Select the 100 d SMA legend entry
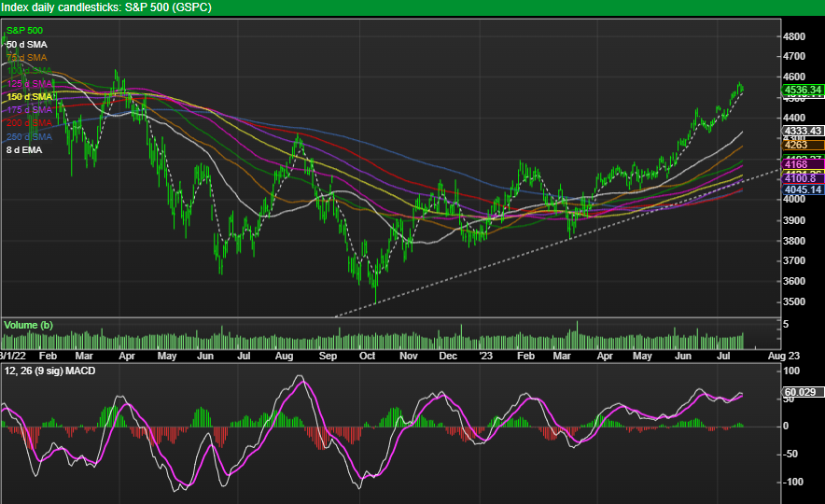The width and height of the screenshot is (825, 504). pyautogui.click(x=30, y=71)
